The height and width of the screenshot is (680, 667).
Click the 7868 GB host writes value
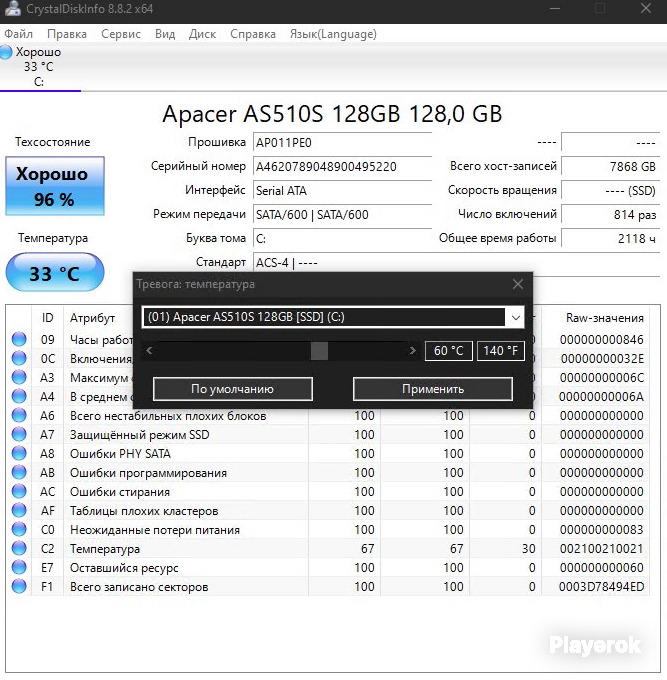click(x=610, y=167)
